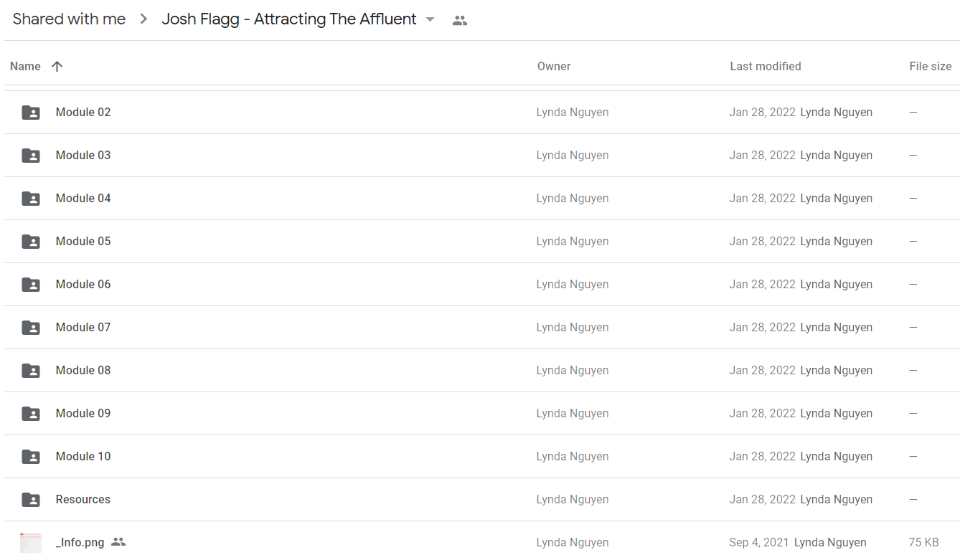Go to the Shared with me breadcrumb

[69, 19]
